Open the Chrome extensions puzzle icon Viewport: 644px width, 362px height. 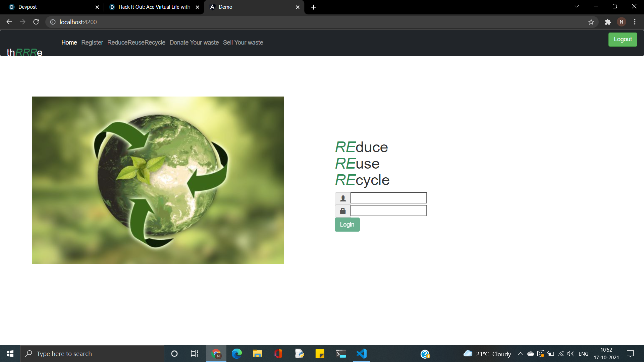point(608,22)
